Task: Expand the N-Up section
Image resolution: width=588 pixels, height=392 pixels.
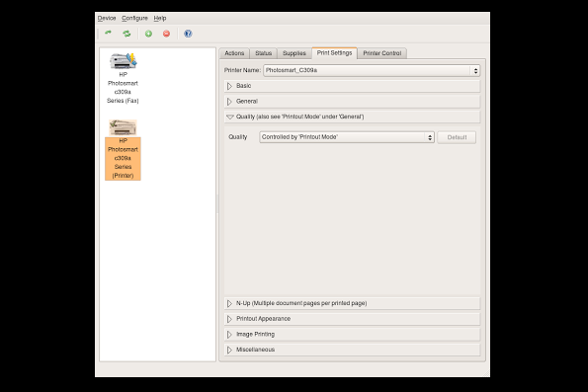Action: pos(352,303)
